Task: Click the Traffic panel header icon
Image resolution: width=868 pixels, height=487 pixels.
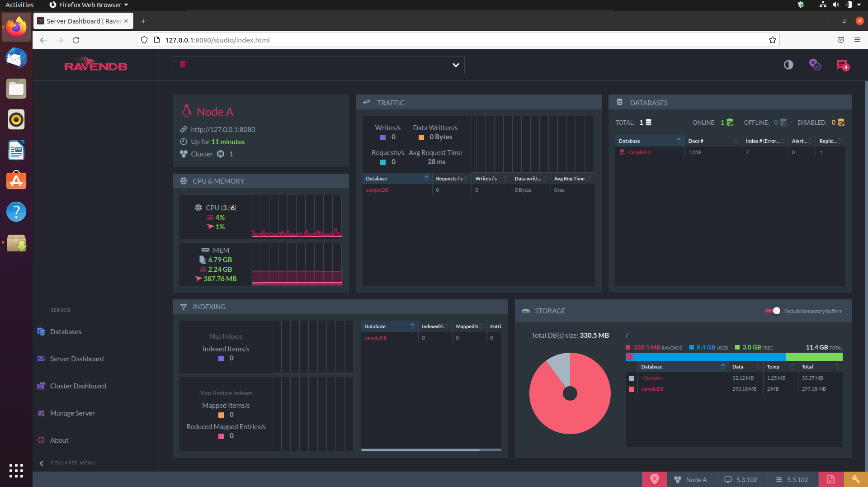Action: pos(367,102)
